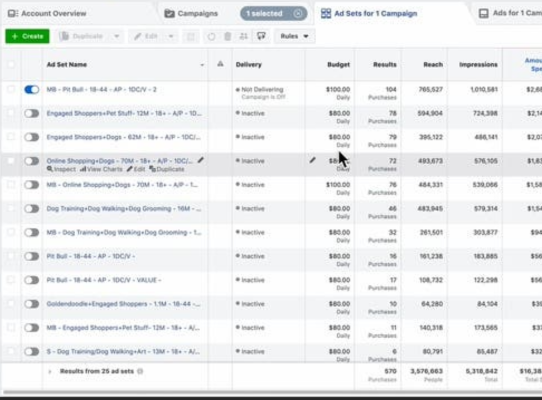The width and height of the screenshot is (542, 400).
Task: Sort by Delivery column header
Action: 249,65
